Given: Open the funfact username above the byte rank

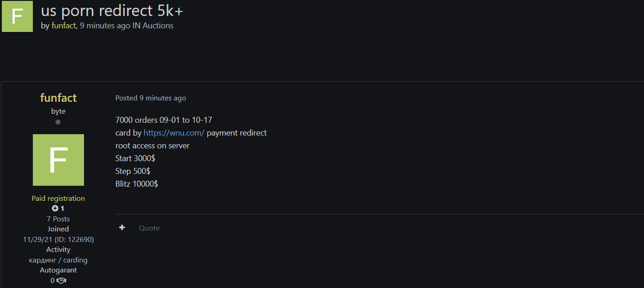Looking at the screenshot, I should (58, 98).
